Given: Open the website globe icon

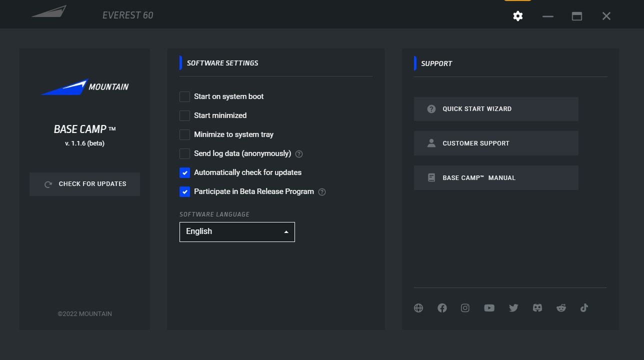Looking at the screenshot, I should pos(418,308).
